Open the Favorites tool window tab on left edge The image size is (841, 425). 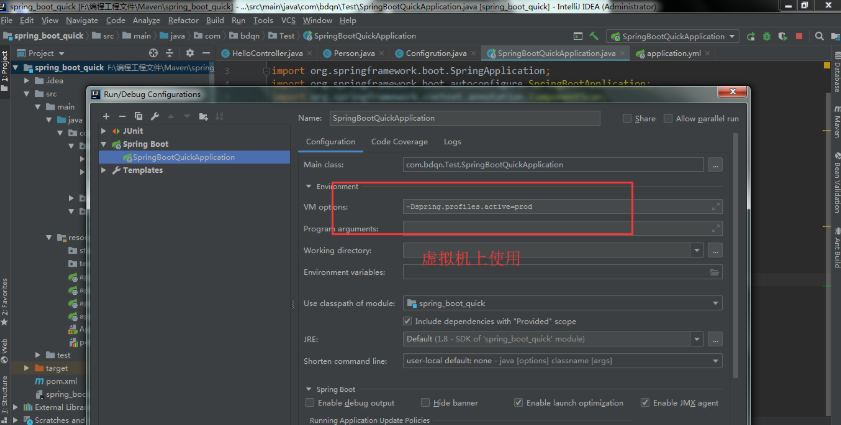[x=4, y=302]
